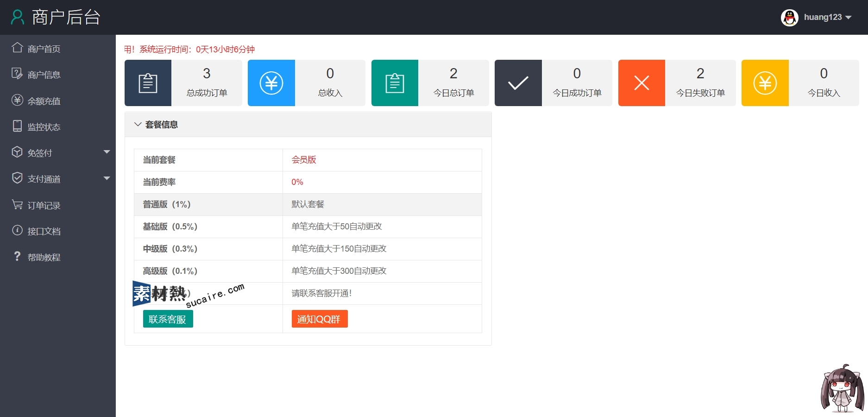This screenshot has height=417, width=868.
Task: Click the cube icon beside 免签付
Action: [17, 152]
